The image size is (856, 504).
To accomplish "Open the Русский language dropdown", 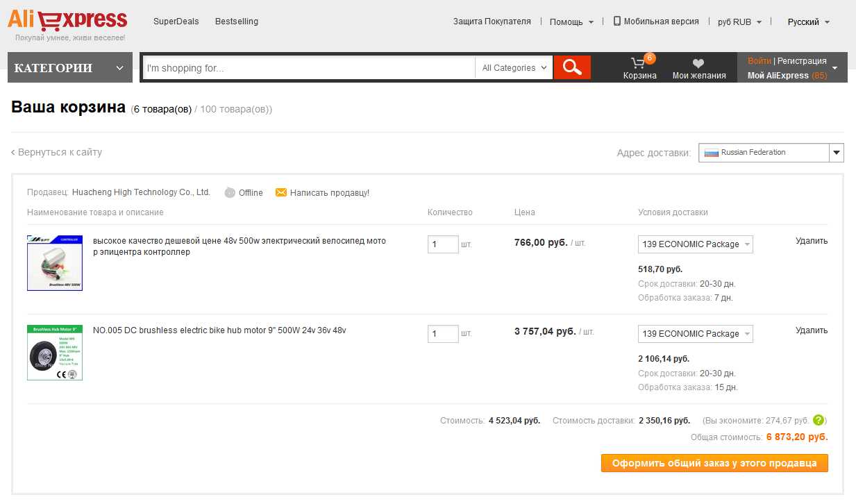I will coord(809,22).
